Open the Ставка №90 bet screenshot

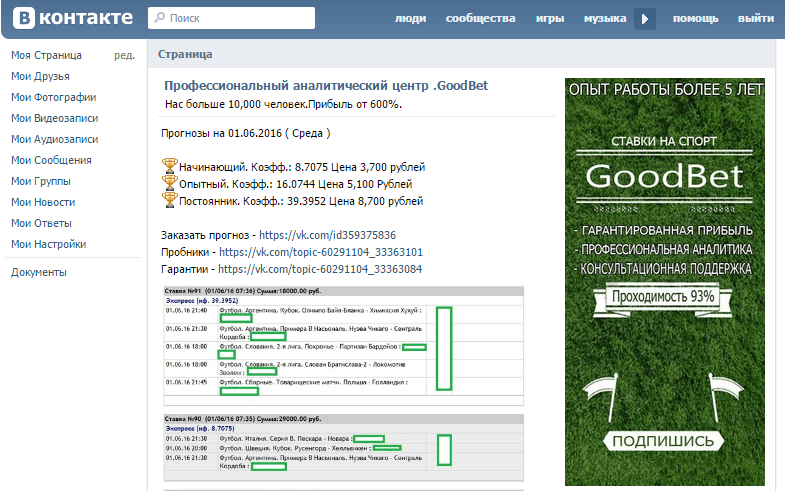click(x=343, y=447)
